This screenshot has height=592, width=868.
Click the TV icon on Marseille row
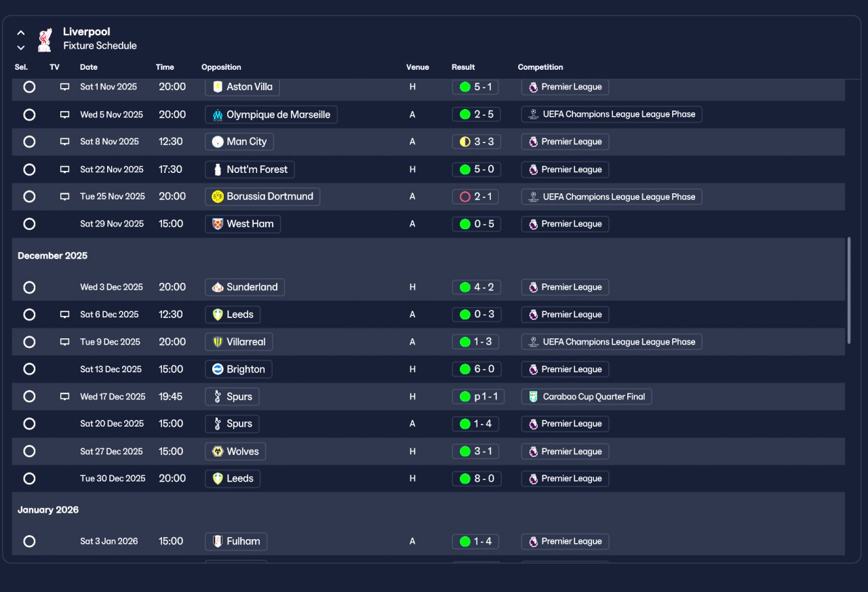pyautogui.click(x=65, y=115)
